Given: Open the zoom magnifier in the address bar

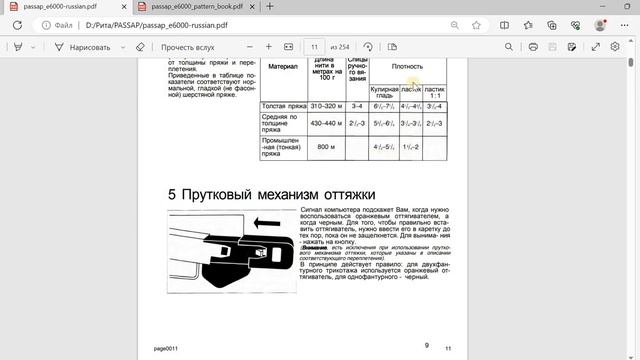Looking at the screenshot, I should pos(455,25).
